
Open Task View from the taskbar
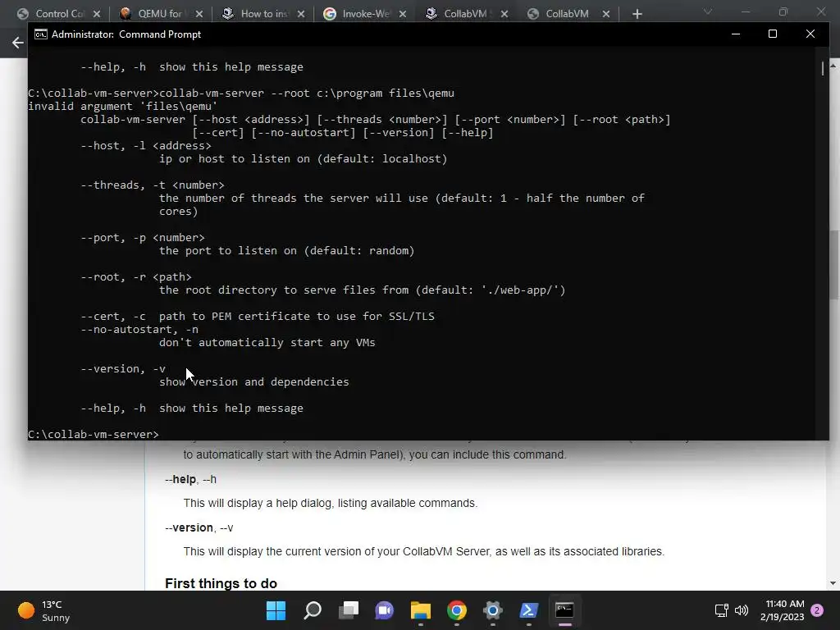click(349, 610)
